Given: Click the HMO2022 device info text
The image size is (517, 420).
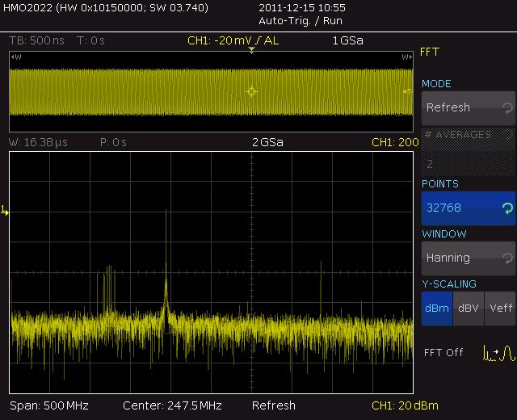Looking at the screenshot, I should [x=106, y=7].
